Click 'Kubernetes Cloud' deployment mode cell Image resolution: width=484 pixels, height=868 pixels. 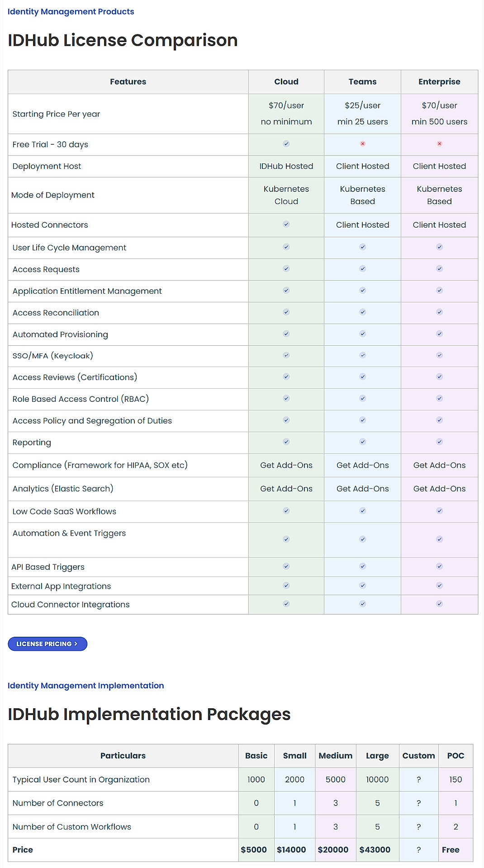(286, 195)
